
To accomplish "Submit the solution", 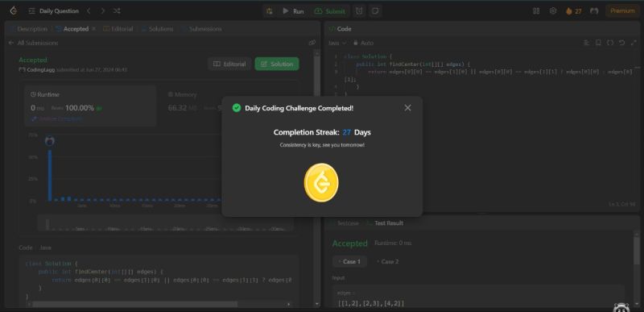I will (330, 11).
